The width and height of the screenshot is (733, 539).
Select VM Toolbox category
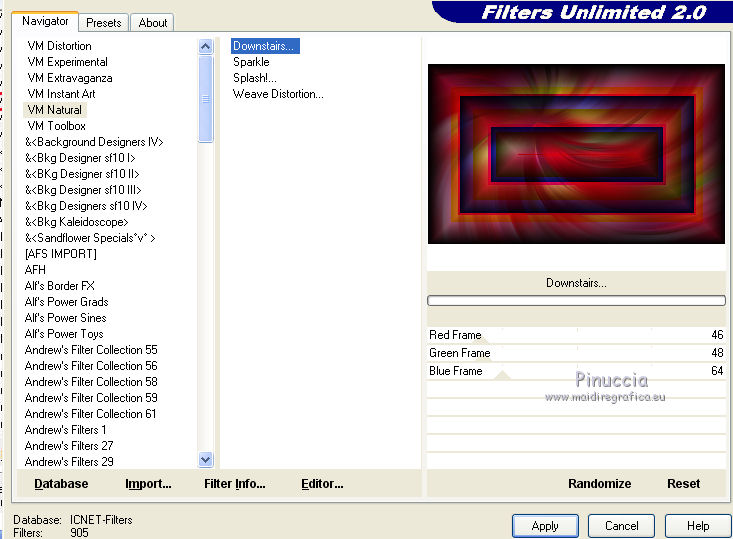[57, 126]
